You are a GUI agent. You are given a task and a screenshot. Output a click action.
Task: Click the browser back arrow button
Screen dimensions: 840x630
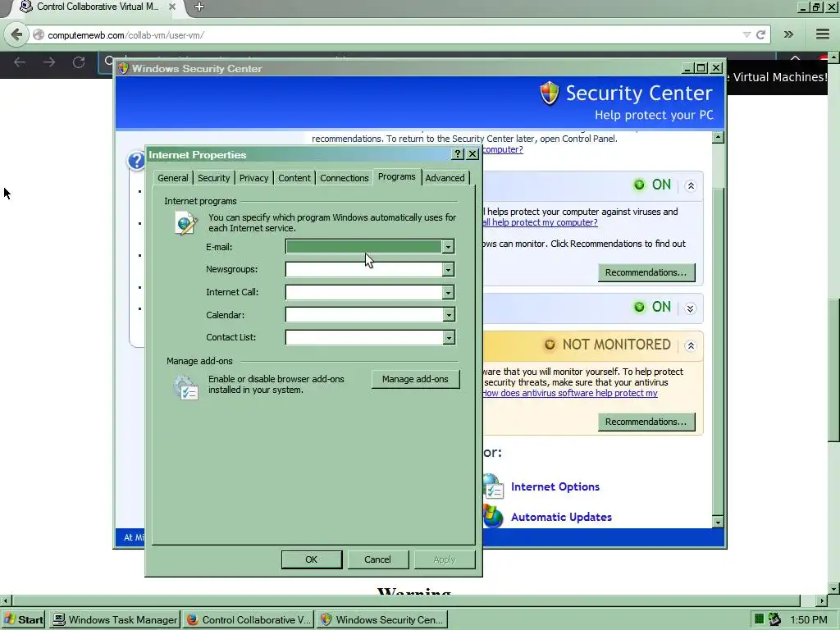[16, 34]
